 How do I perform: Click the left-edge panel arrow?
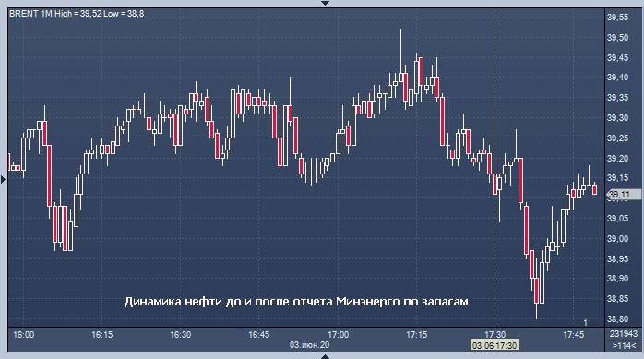click(4, 179)
